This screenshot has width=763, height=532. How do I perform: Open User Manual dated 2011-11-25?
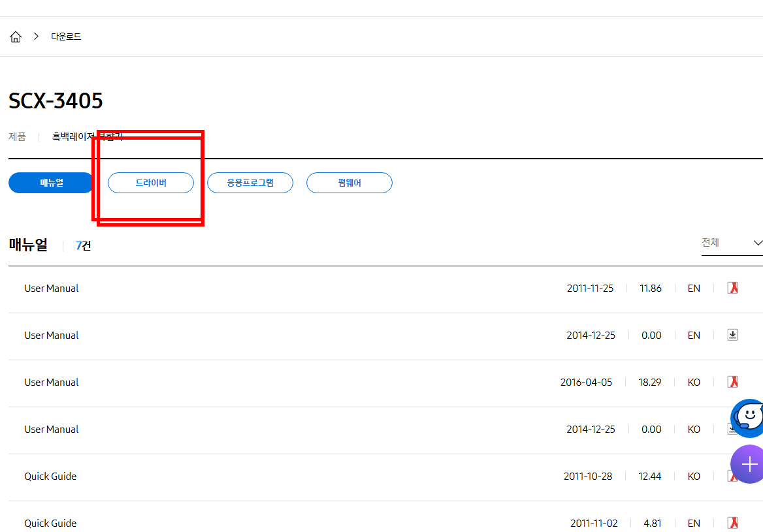click(52, 289)
